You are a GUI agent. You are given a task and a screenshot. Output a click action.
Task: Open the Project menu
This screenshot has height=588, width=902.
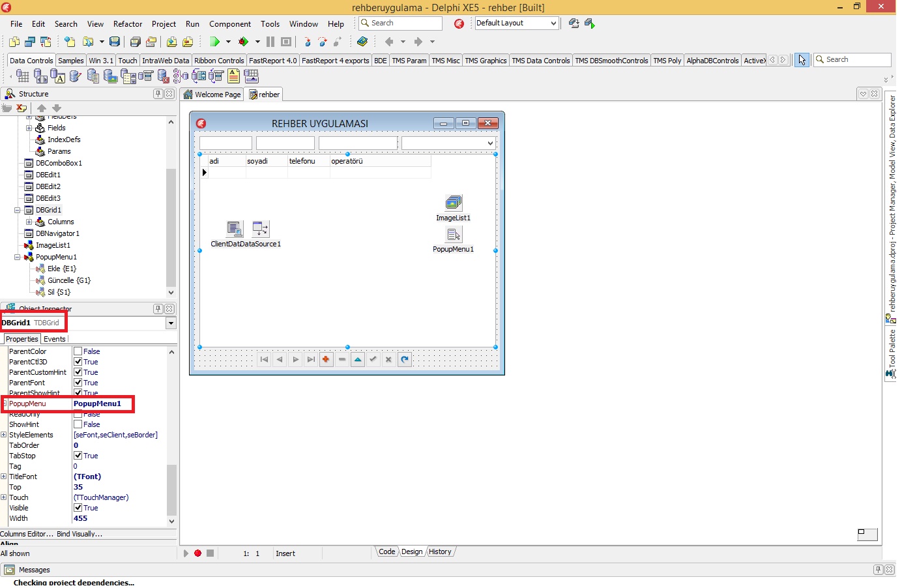[x=164, y=24]
